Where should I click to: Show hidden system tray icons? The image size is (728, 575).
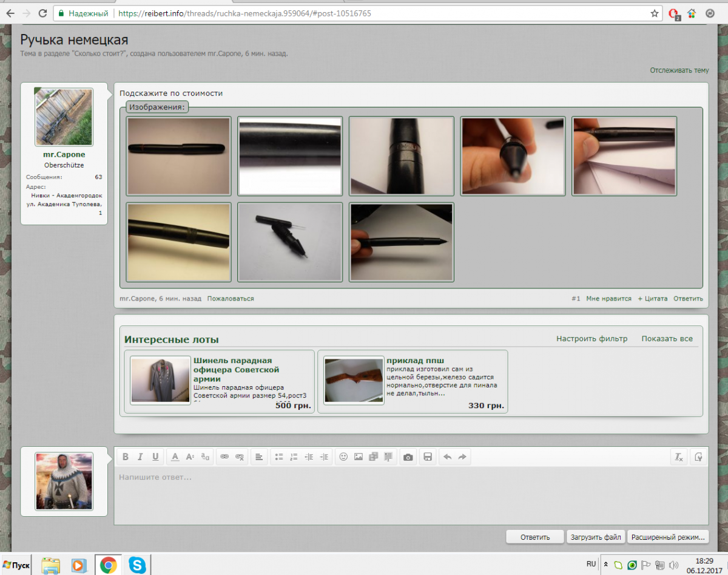pyautogui.click(x=605, y=565)
